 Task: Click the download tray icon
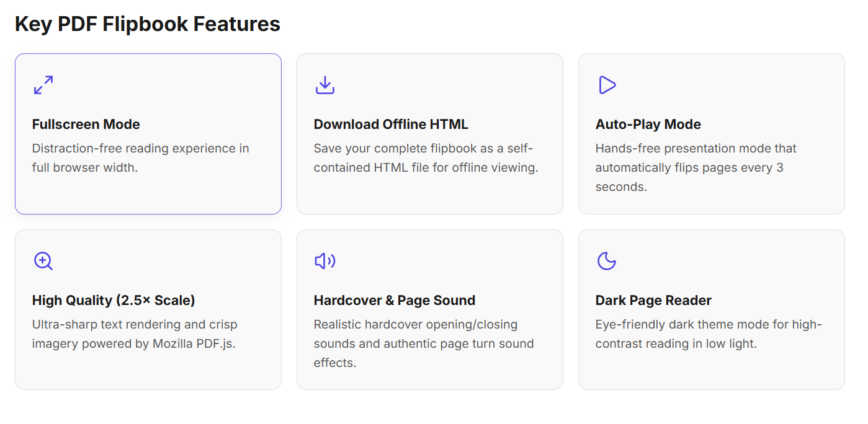(x=325, y=85)
